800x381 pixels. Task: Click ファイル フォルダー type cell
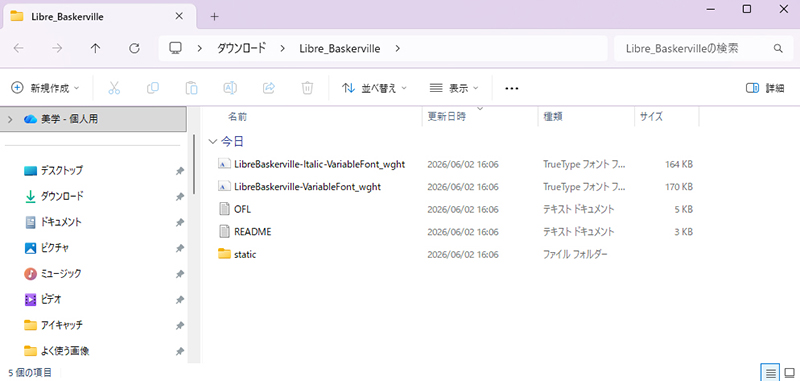pyautogui.click(x=576, y=254)
